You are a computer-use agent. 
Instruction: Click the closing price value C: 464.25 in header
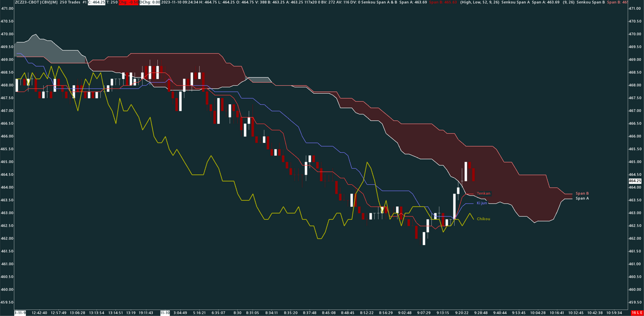(x=95, y=2)
